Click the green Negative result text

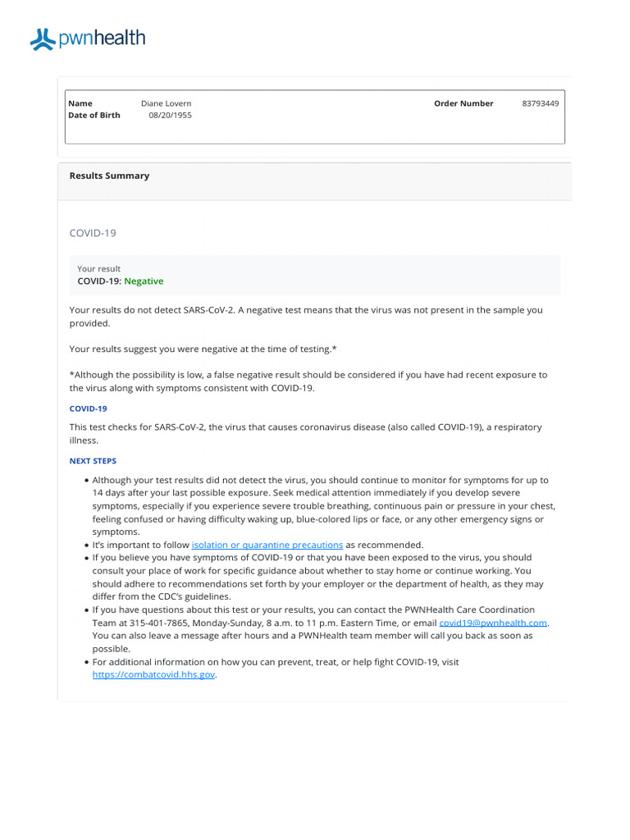[144, 281]
